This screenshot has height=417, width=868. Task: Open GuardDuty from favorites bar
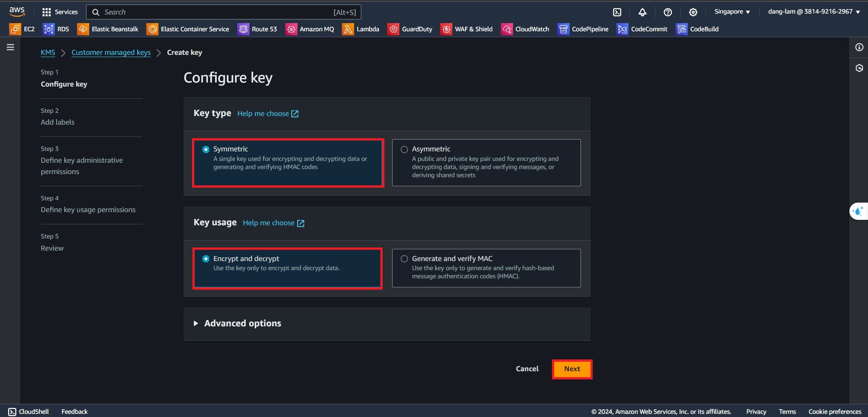(410, 29)
